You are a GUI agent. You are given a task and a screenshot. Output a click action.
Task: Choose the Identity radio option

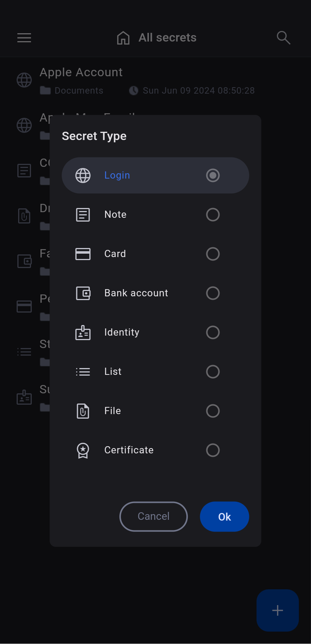point(213,333)
